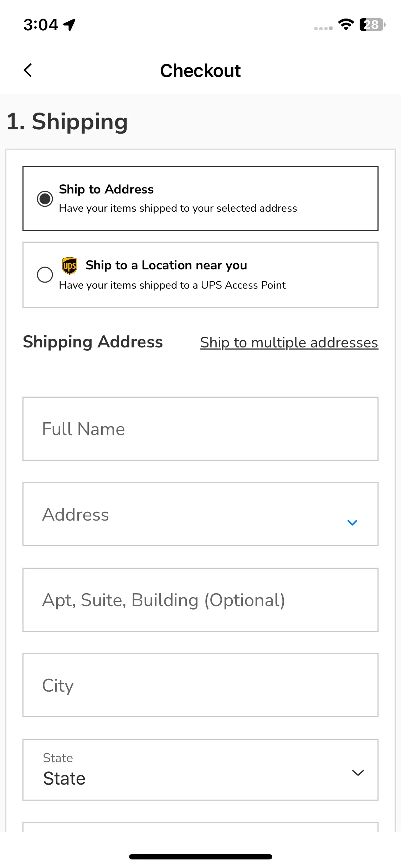Tap the location arrow beside the time

point(70,25)
